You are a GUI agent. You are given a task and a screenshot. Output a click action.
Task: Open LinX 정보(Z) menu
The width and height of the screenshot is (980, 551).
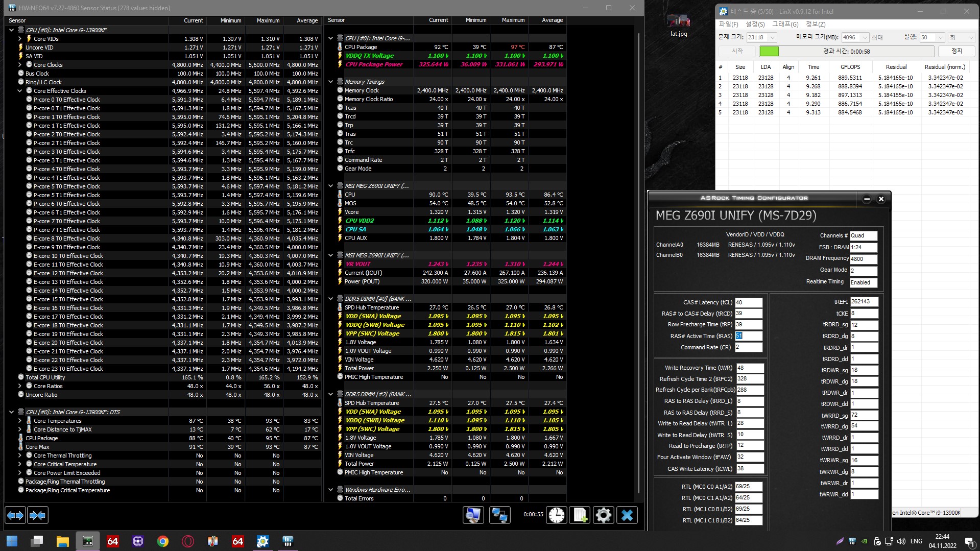tap(816, 25)
